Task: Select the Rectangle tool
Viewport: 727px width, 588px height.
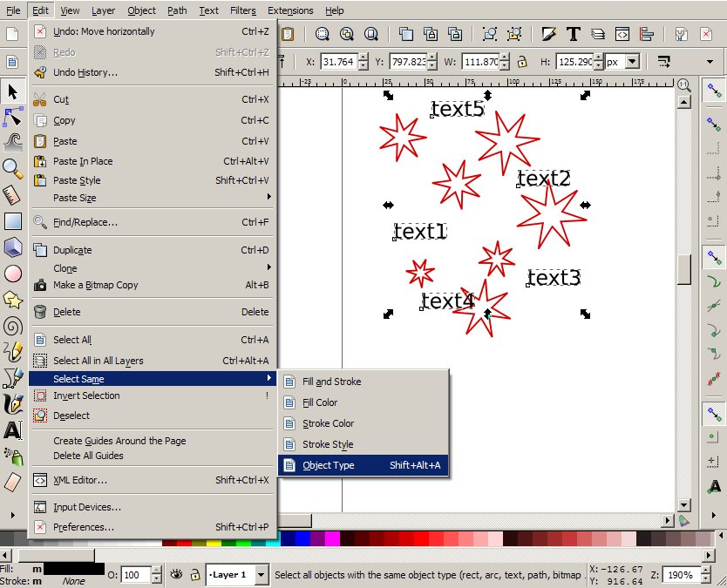Action: click(13, 223)
